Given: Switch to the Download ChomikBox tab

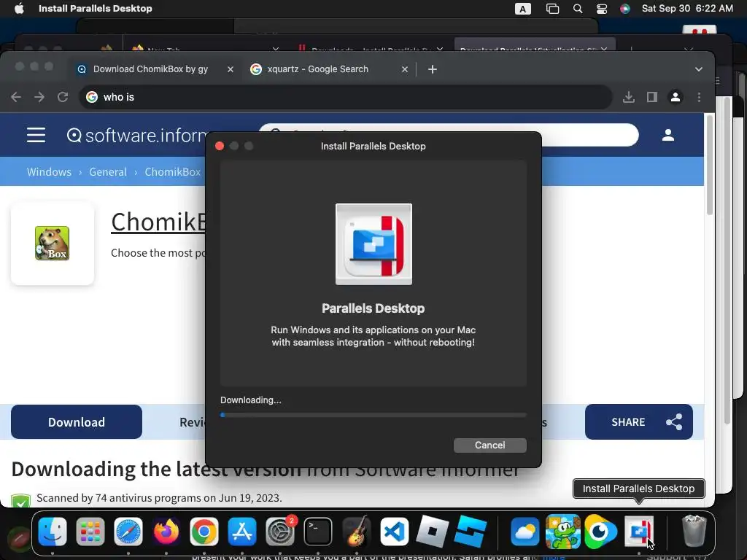Looking at the screenshot, I should 150,69.
